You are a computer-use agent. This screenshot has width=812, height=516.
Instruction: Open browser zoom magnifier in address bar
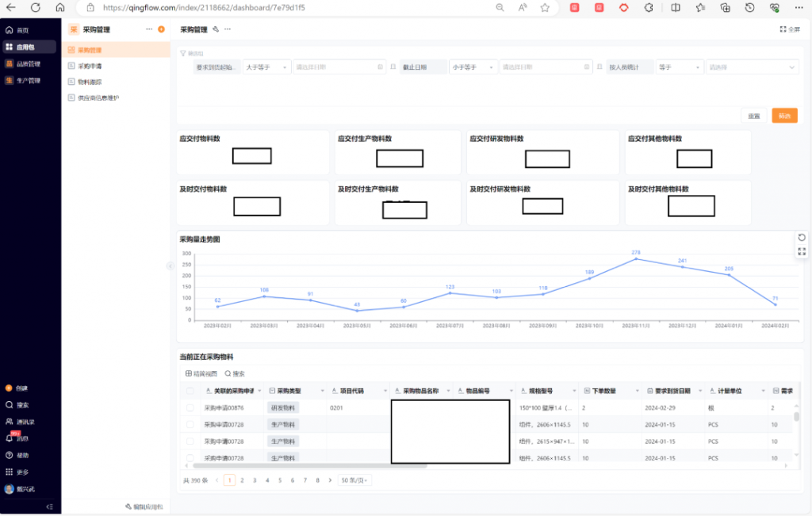tap(500, 7)
